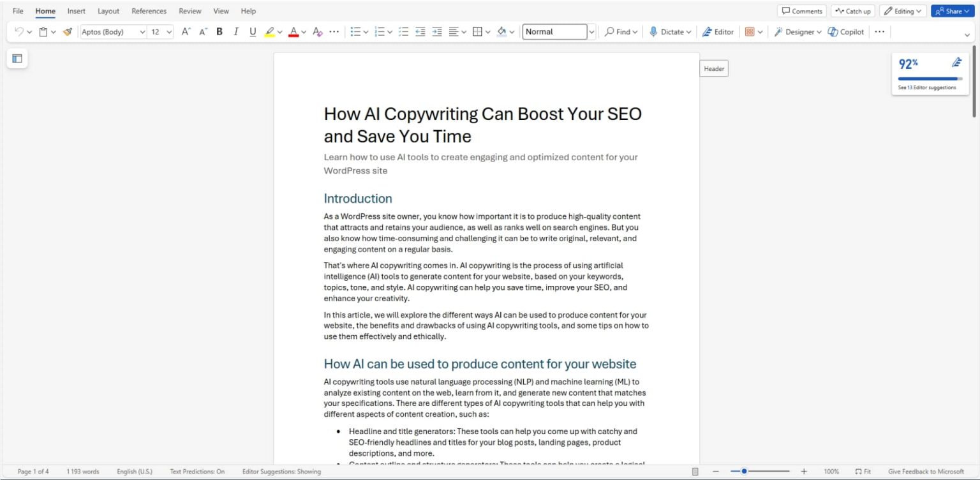Open the File menu
Screen dimensions: 980x480
point(18,11)
